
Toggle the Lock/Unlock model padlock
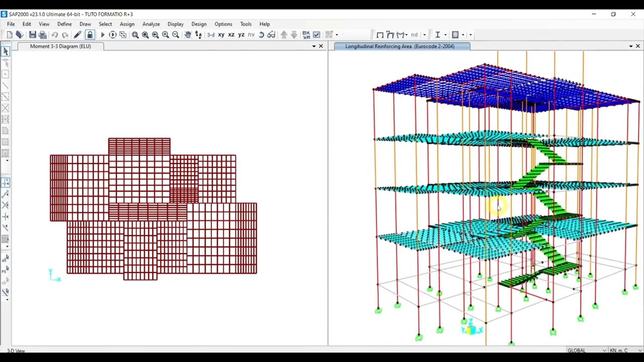[90, 35]
